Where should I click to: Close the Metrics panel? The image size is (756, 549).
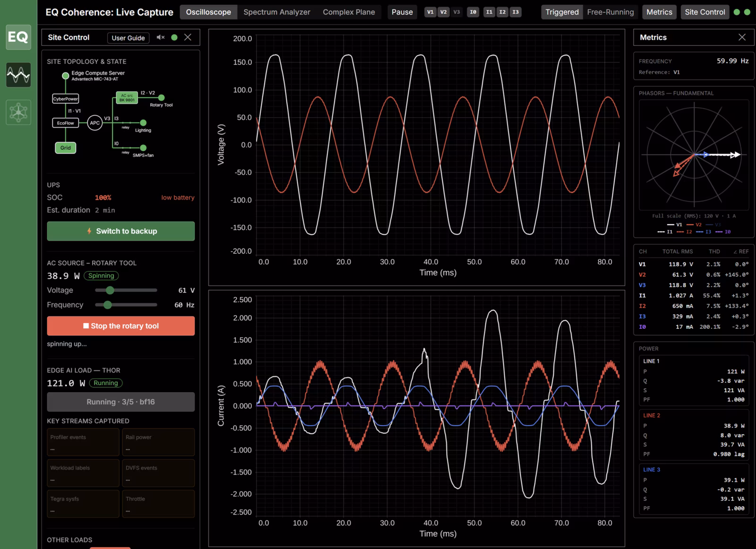(742, 37)
